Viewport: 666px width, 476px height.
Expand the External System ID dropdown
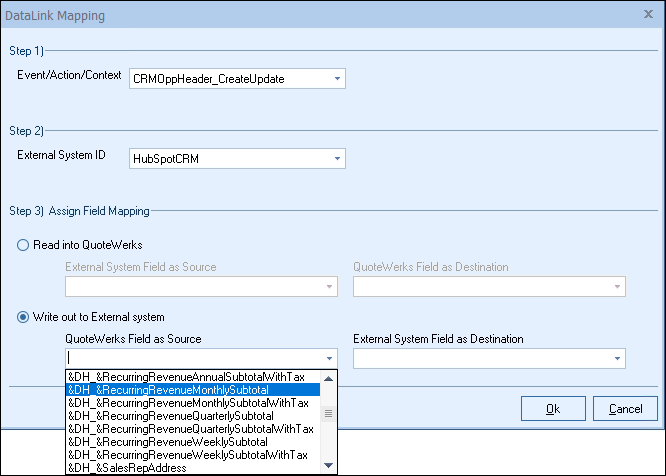click(x=336, y=158)
